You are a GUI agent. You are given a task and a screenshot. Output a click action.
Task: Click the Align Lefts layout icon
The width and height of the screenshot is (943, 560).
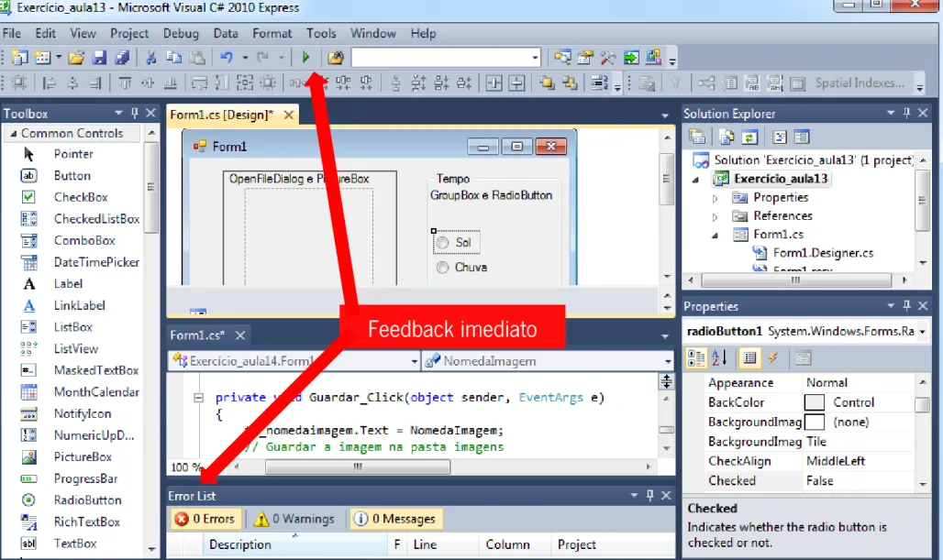pos(50,82)
